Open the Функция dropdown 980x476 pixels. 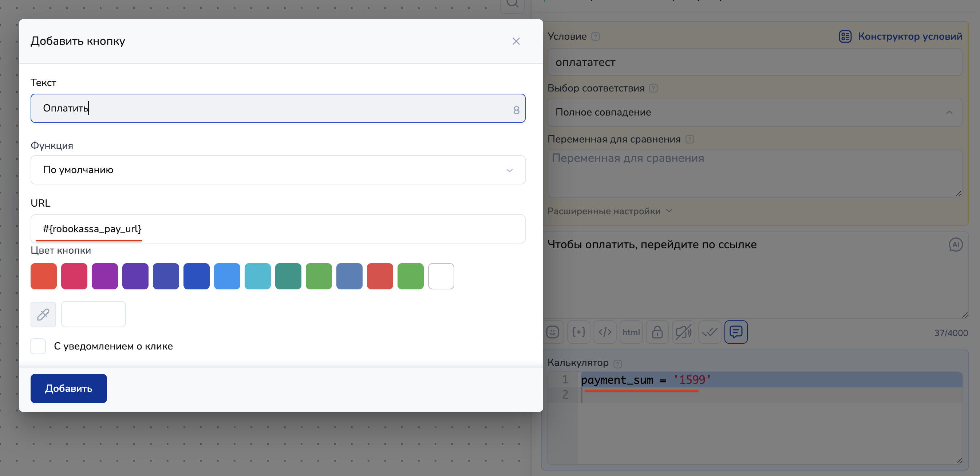pos(278,170)
